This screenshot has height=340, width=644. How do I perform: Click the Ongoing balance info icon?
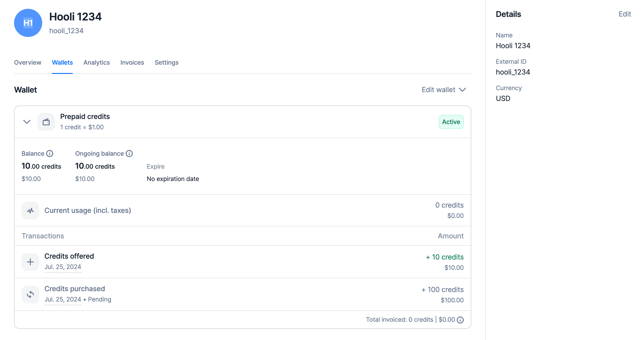(x=129, y=153)
